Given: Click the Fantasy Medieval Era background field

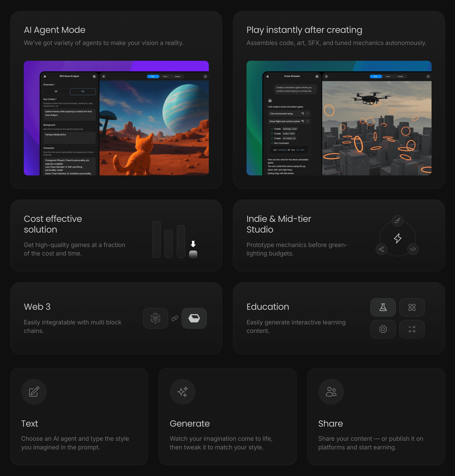Looking at the screenshot, I should [x=69, y=137].
